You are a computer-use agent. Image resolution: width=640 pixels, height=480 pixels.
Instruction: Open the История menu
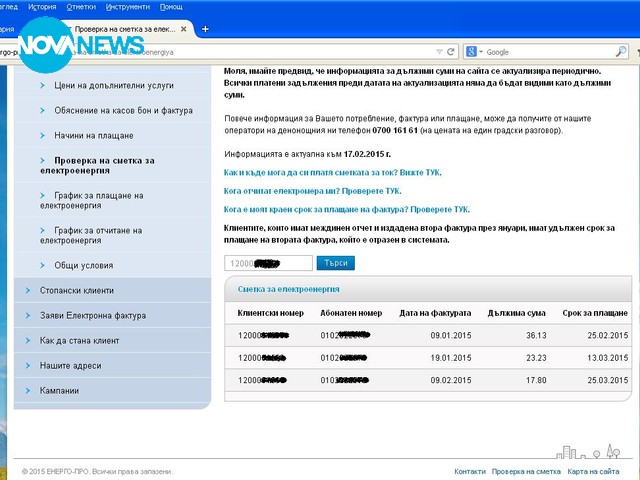(x=42, y=6)
